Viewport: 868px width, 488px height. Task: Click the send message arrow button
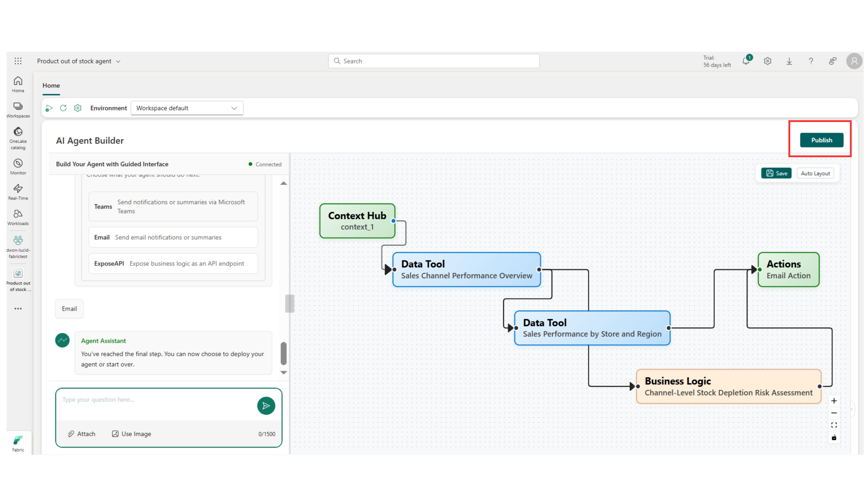click(x=266, y=405)
